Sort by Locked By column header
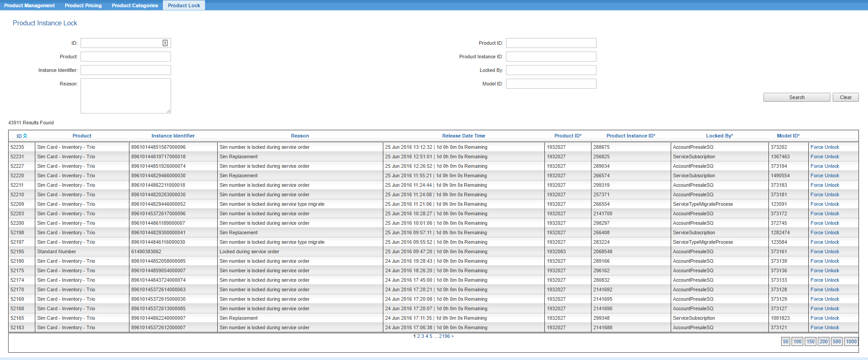The image size is (868, 360). pyautogui.click(x=719, y=136)
